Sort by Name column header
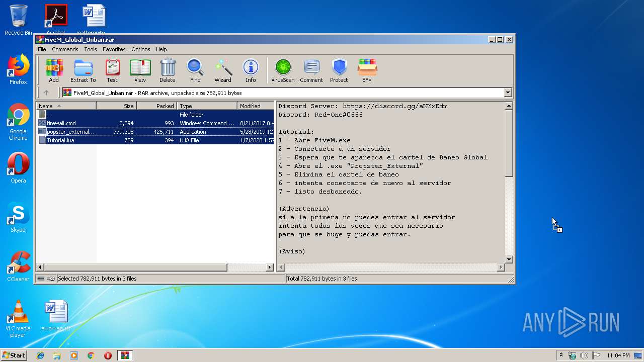 coord(66,106)
